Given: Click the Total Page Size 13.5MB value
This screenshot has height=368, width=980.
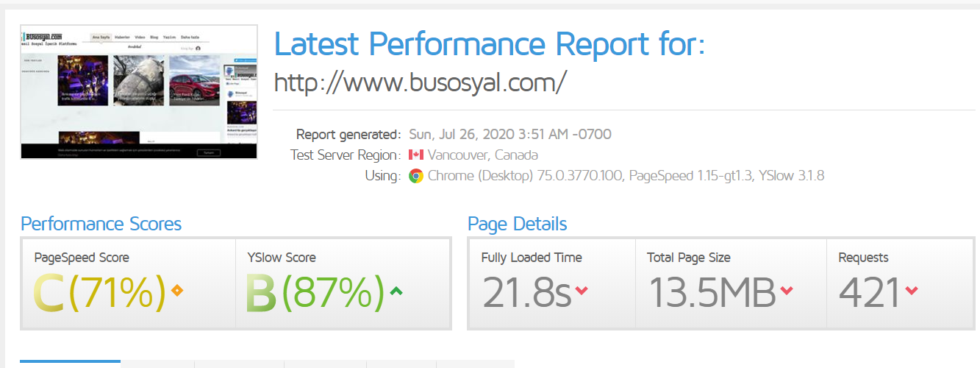Looking at the screenshot, I should pos(712,292).
